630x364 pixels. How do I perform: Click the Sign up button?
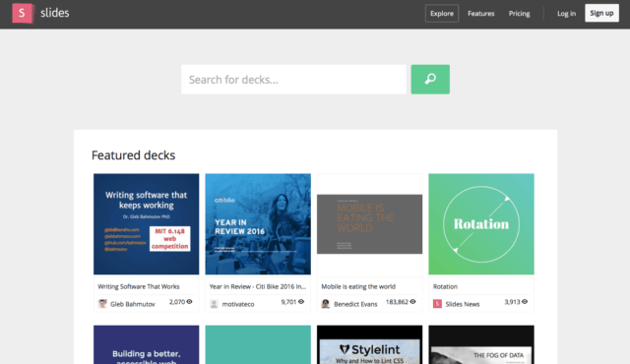click(601, 13)
